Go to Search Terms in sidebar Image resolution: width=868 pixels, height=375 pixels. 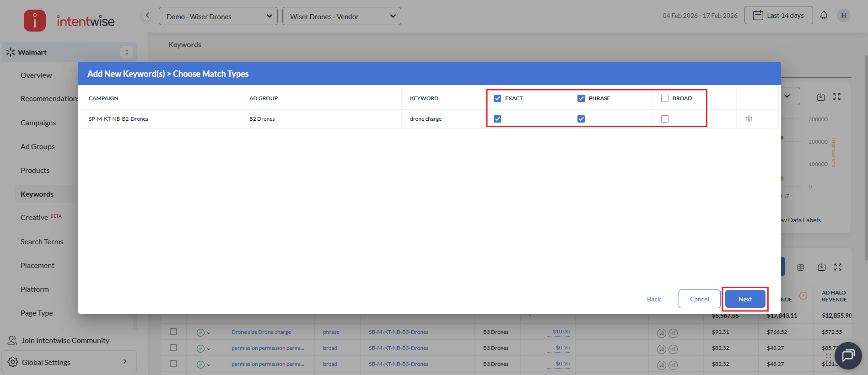[x=42, y=241]
